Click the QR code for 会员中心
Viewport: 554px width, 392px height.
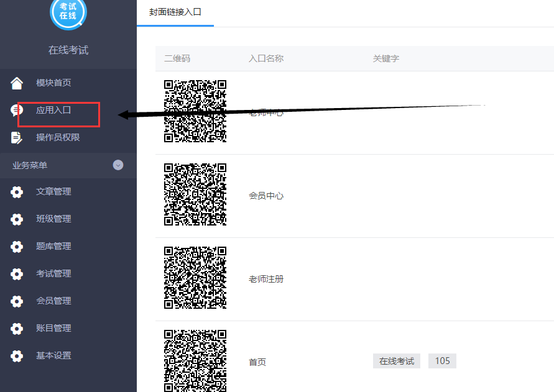pos(195,194)
